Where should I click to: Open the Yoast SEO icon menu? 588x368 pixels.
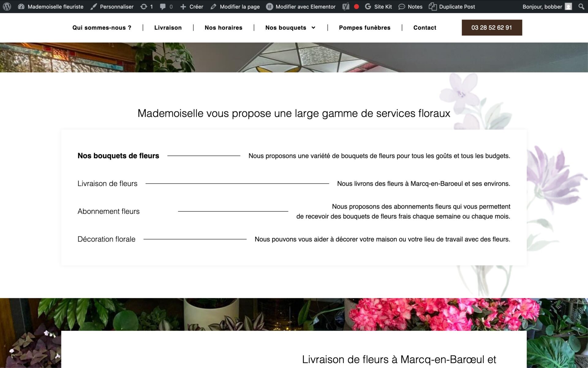pyautogui.click(x=346, y=6)
